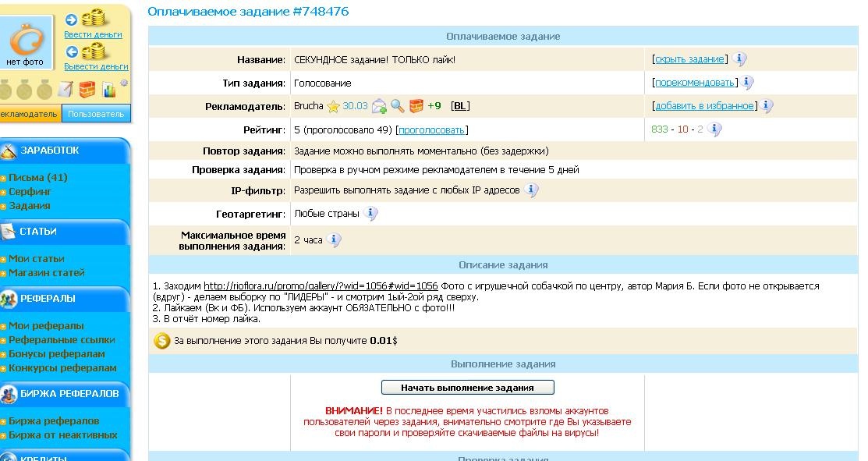Viewport: 868px width, 461px height.
Task: Open 'Биржа рефералов' sidebar item
Action: pos(53,421)
